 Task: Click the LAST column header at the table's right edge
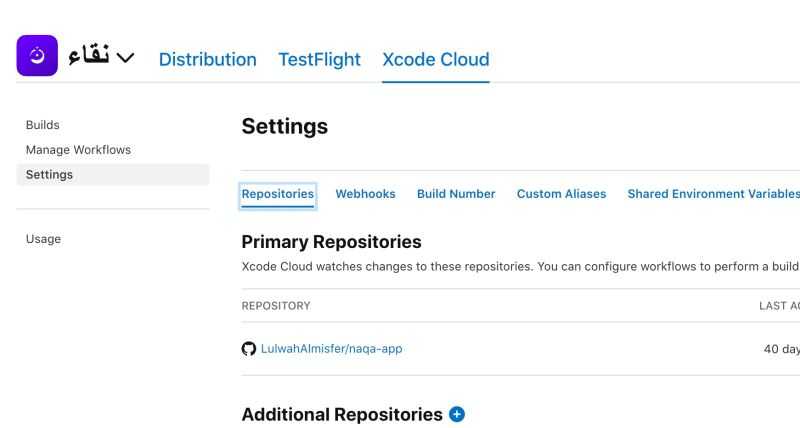point(779,306)
